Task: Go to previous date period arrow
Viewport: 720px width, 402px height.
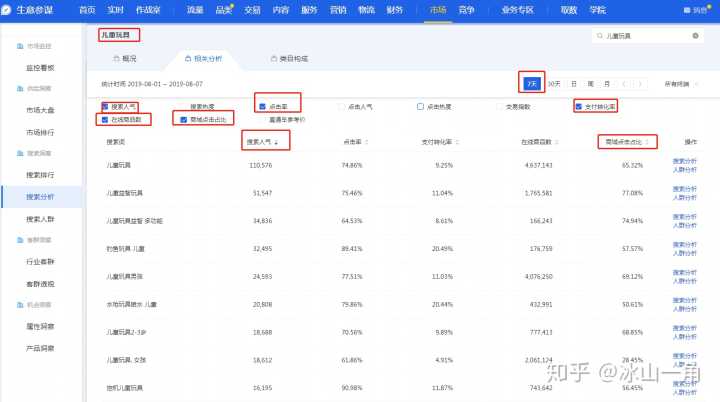Action: 625,84
